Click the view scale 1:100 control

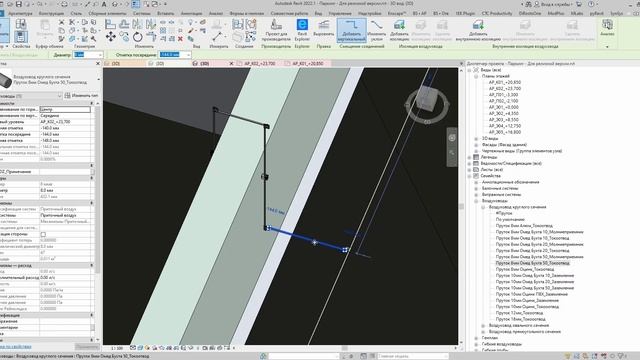pyautogui.click(x=117, y=348)
